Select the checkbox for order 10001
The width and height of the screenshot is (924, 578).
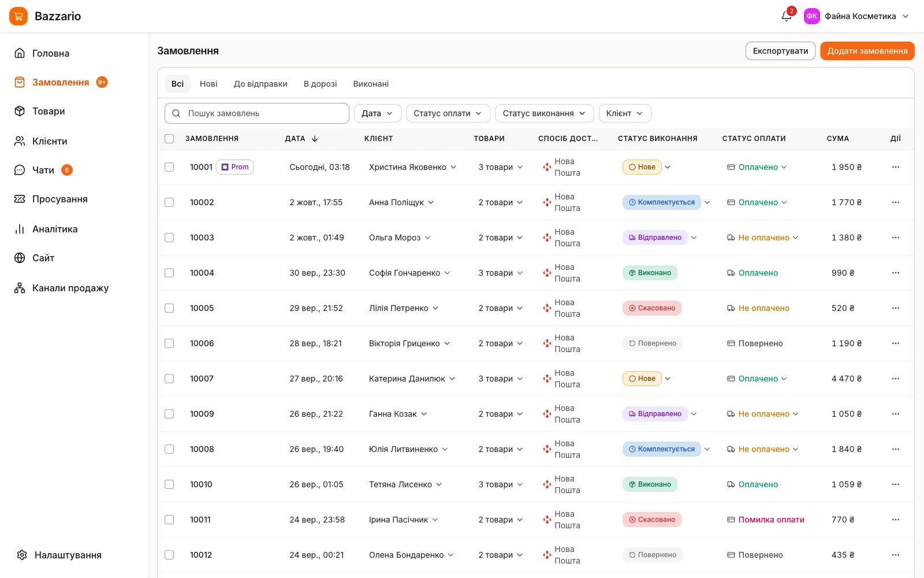tap(169, 167)
